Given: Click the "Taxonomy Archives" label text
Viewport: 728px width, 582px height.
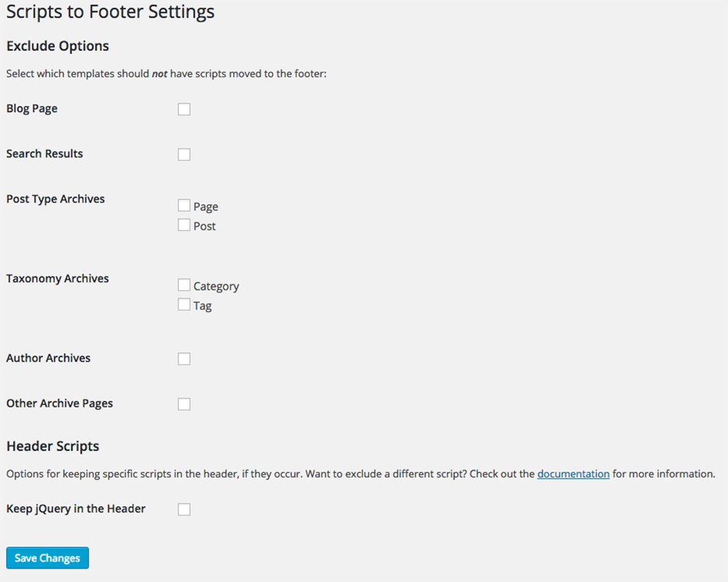Looking at the screenshot, I should coord(58,278).
